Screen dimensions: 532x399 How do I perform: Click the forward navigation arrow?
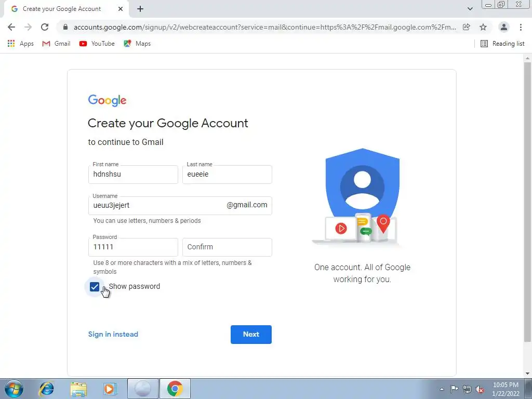28,27
